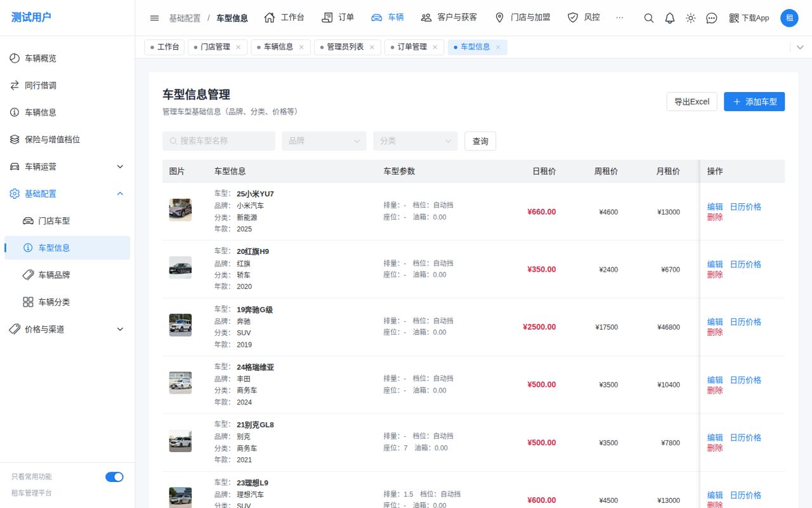This screenshot has height=508, width=812.
Task: Switch theme with the sun icon
Action: point(691,18)
